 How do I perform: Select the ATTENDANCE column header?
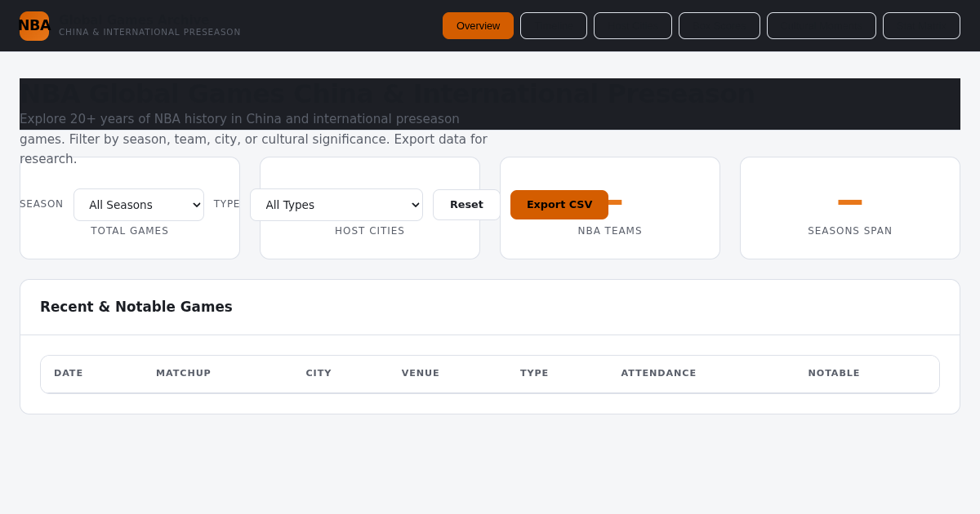click(x=658, y=374)
